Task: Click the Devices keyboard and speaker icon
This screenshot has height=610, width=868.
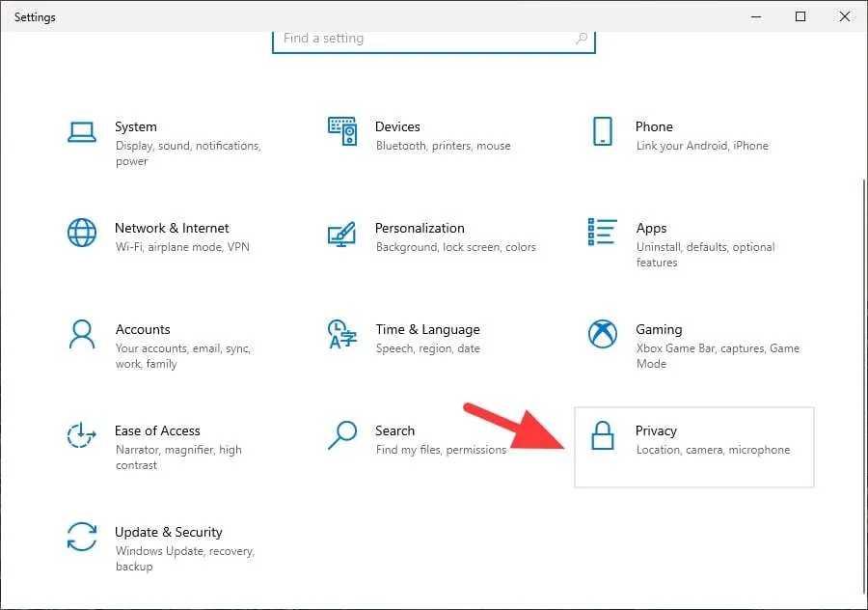Action: pyautogui.click(x=342, y=131)
